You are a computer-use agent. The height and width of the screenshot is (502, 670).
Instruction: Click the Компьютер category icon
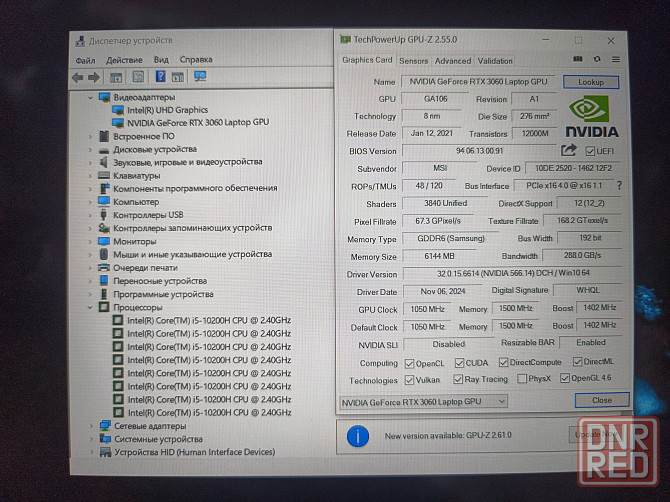(x=104, y=201)
